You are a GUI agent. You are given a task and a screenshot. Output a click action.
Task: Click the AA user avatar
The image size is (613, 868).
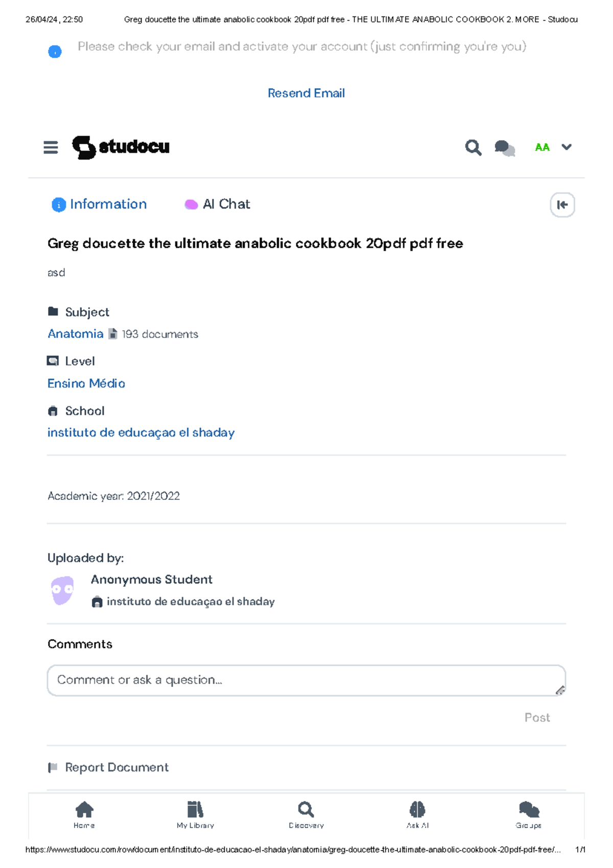pos(542,148)
